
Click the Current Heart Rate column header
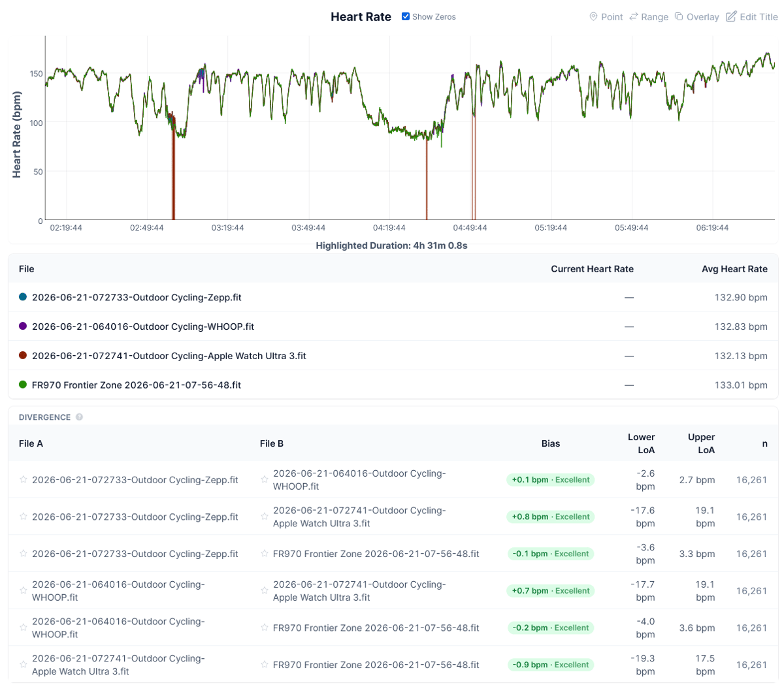click(592, 269)
